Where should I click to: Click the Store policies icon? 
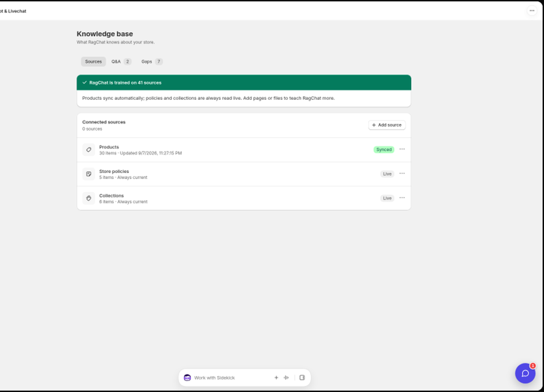pyautogui.click(x=89, y=174)
